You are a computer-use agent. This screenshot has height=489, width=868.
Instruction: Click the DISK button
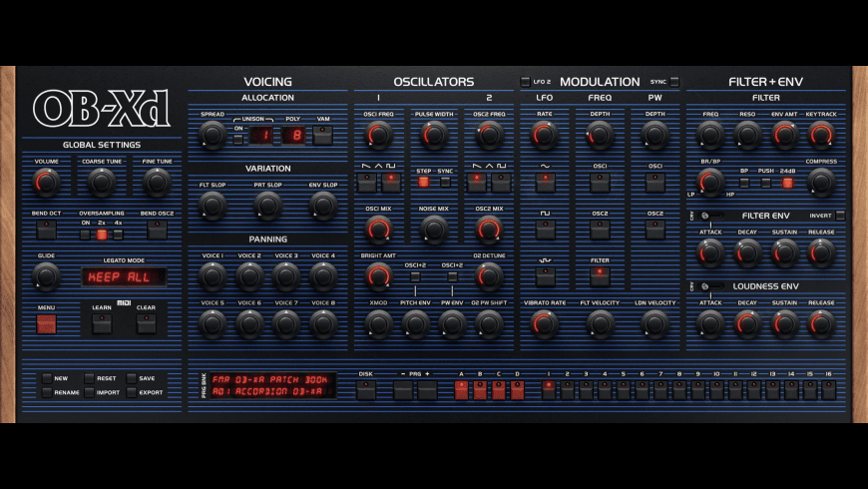coord(366,390)
